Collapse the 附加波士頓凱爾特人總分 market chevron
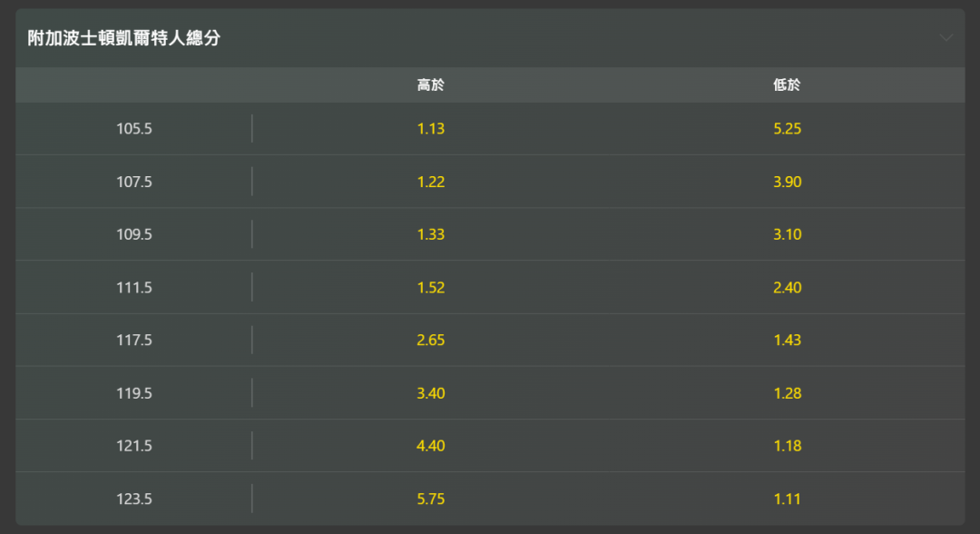This screenshot has height=534, width=980. 946,38
